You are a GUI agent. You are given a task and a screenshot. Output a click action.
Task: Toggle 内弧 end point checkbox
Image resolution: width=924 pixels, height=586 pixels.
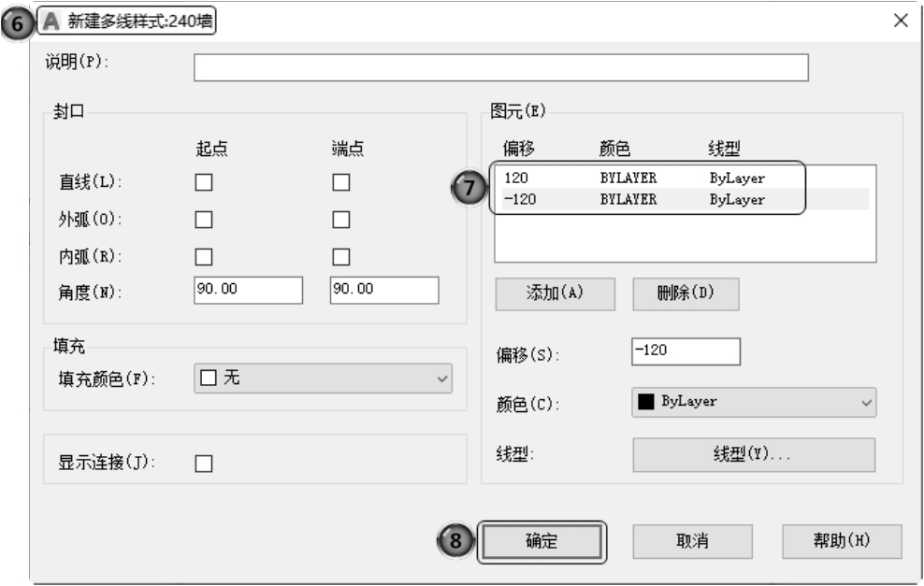[341, 256]
